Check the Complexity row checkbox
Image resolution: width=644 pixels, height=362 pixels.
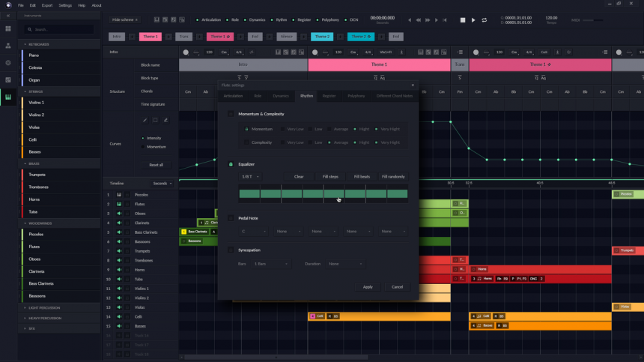(246, 142)
